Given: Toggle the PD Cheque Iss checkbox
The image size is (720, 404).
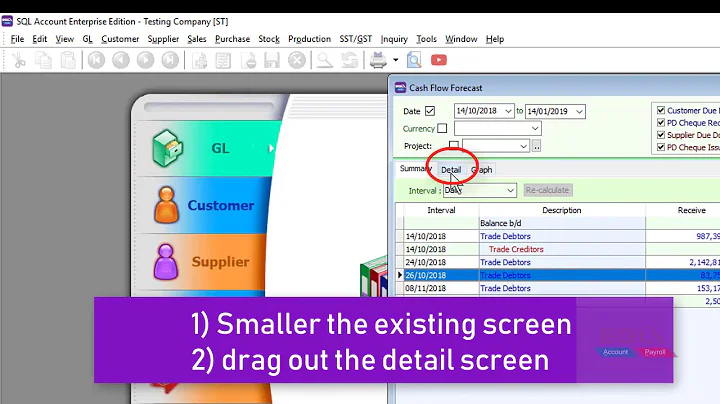Looking at the screenshot, I should [661, 147].
